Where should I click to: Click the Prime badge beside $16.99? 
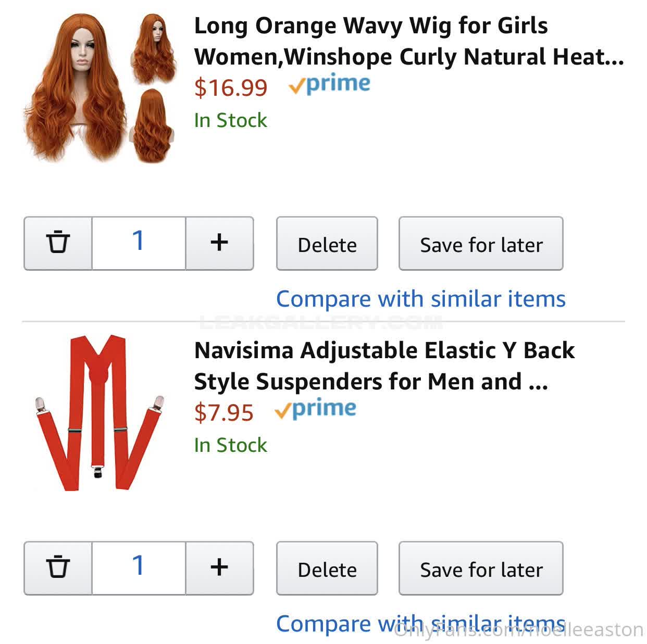[329, 85]
